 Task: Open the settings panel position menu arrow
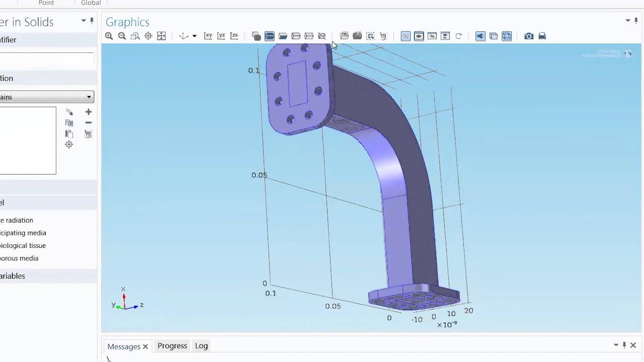tap(84, 21)
